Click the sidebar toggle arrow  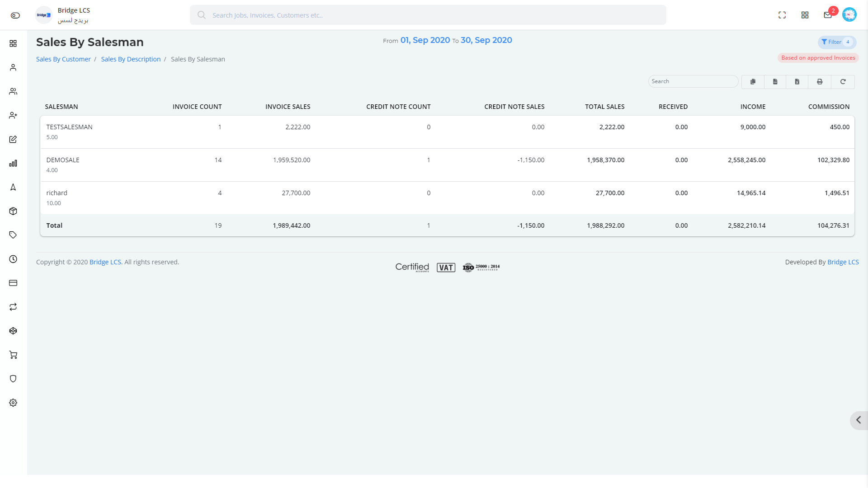(859, 420)
